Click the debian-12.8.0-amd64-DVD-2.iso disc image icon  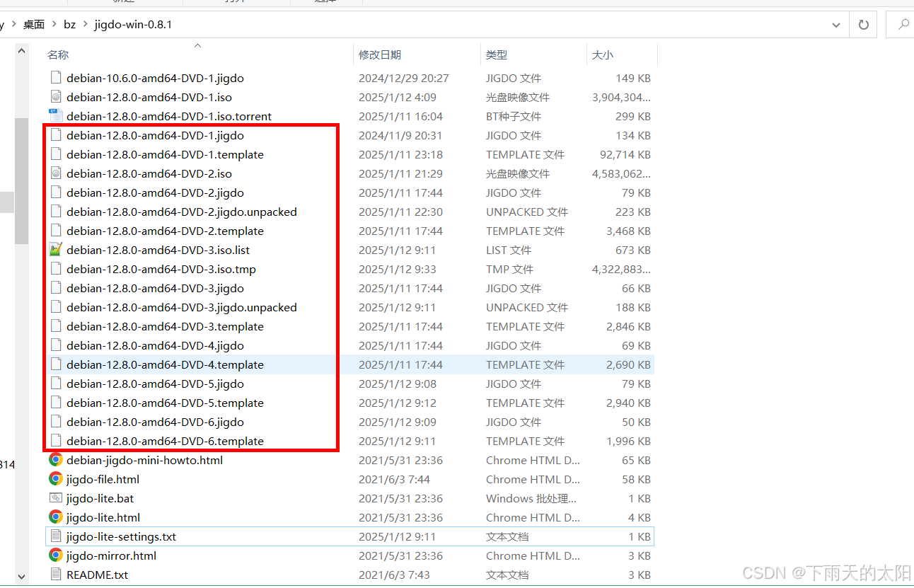click(x=56, y=173)
